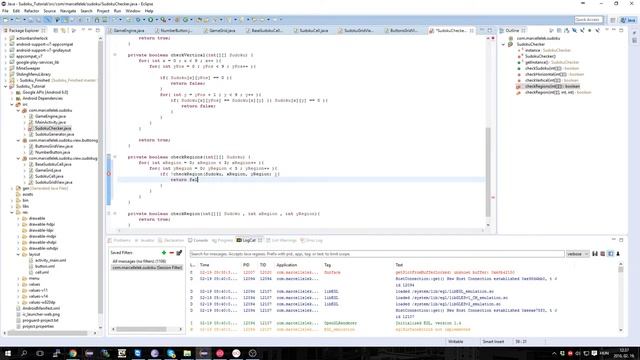Open Chrome from the Windows taskbar

[73, 353]
